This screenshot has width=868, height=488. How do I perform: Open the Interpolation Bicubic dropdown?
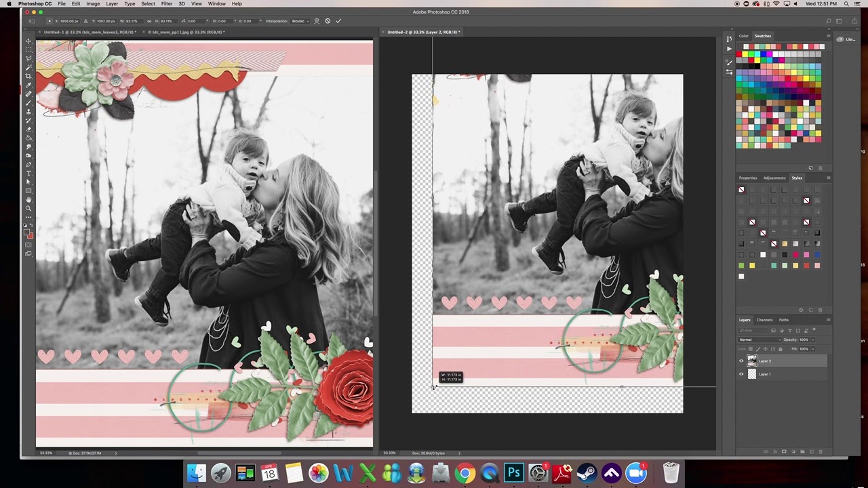[x=300, y=21]
